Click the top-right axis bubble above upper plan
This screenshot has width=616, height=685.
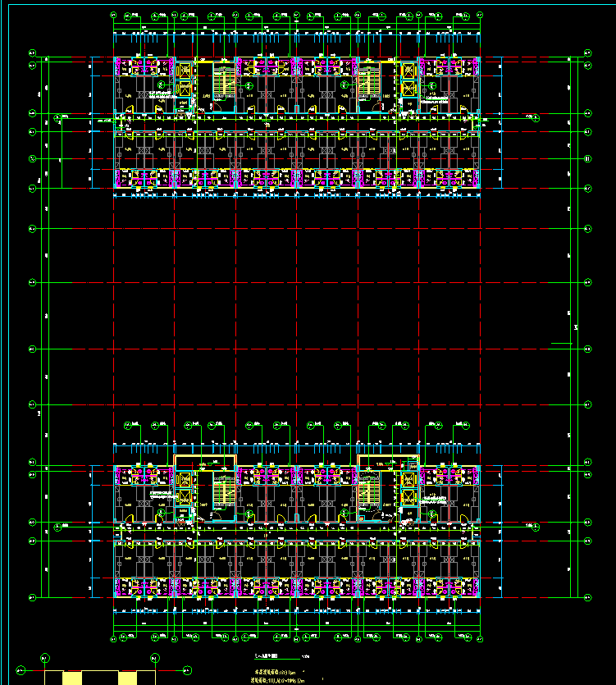(480, 15)
